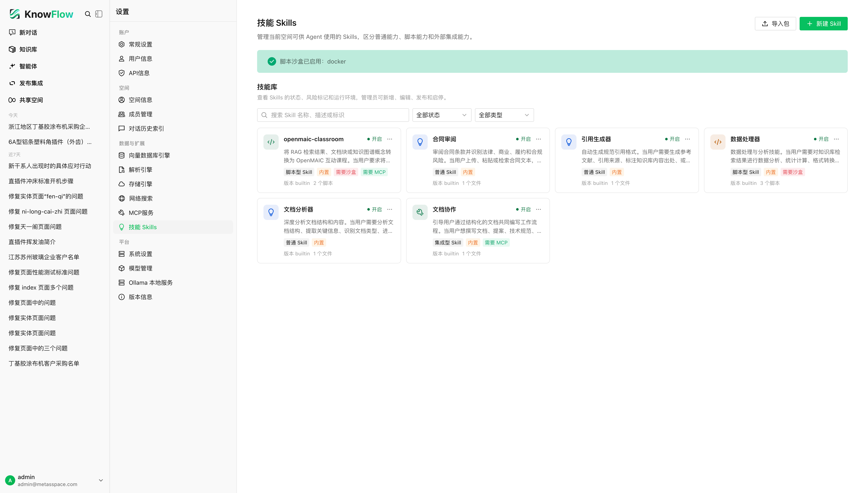This screenshot has width=868, height=493.
Task: Open chat 新干系人出现时的具体应对行动
Action: [50, 166]
